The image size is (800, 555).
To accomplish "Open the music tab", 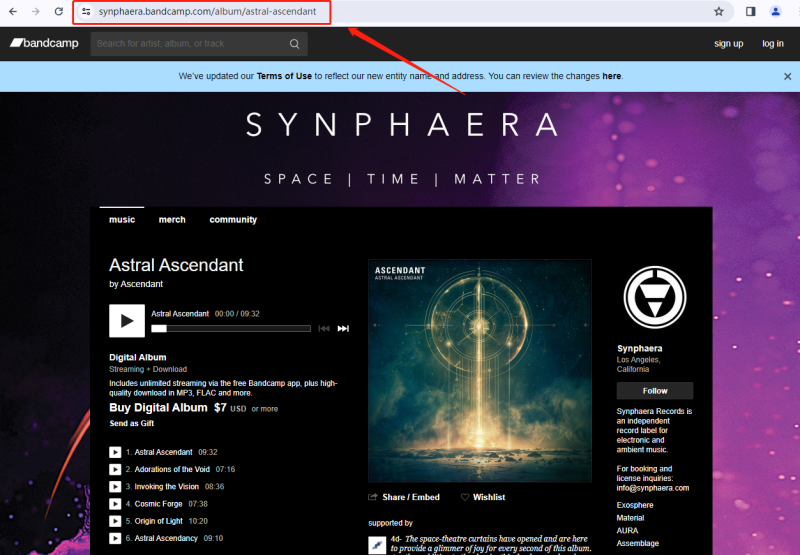I will (x=122, y=220).
